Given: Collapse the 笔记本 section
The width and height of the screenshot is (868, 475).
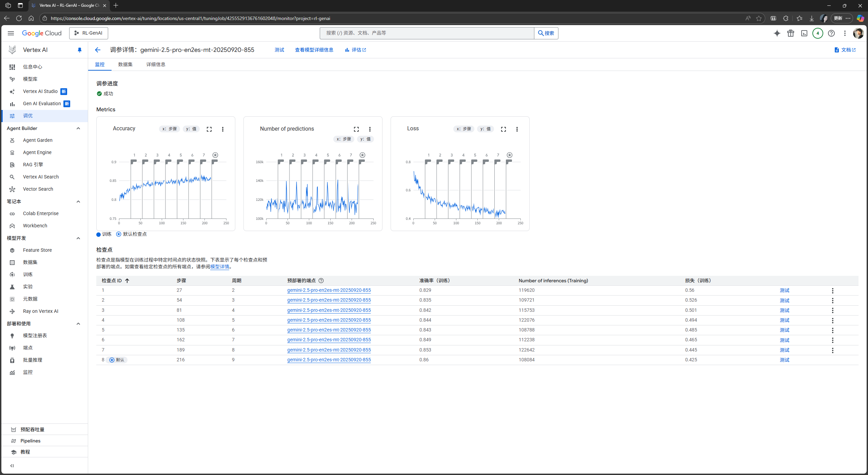Looking at the screenshot, I should (x=78, y=202).
